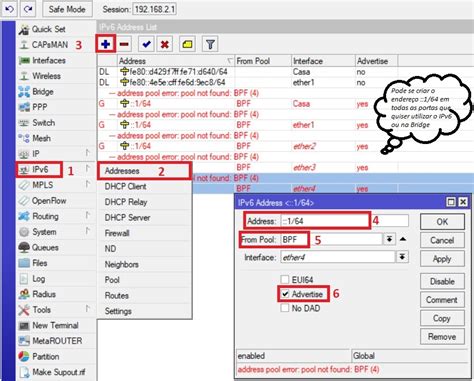Toggle Safe Mode button
This screenshot has height=381, width=474.
(67, 9)
